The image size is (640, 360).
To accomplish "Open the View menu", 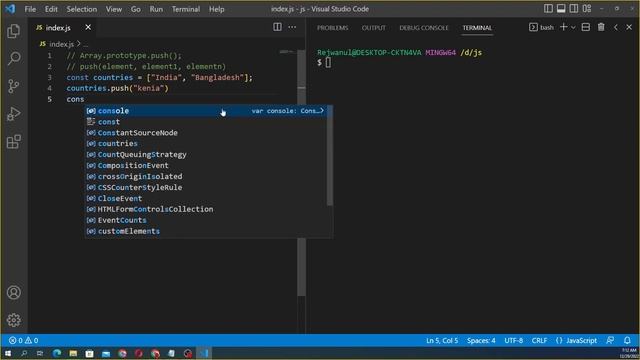I will tap(114, 9).
